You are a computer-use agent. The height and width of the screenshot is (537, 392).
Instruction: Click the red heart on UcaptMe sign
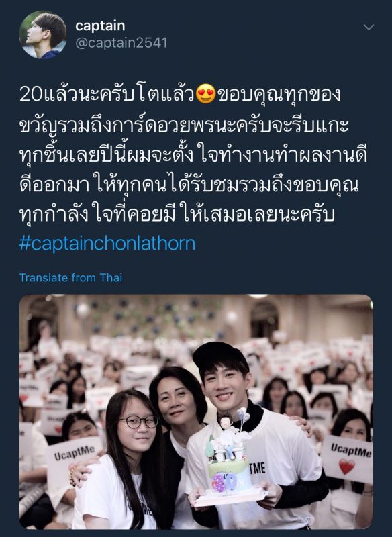pyautogui.click(x=346, y=467)
